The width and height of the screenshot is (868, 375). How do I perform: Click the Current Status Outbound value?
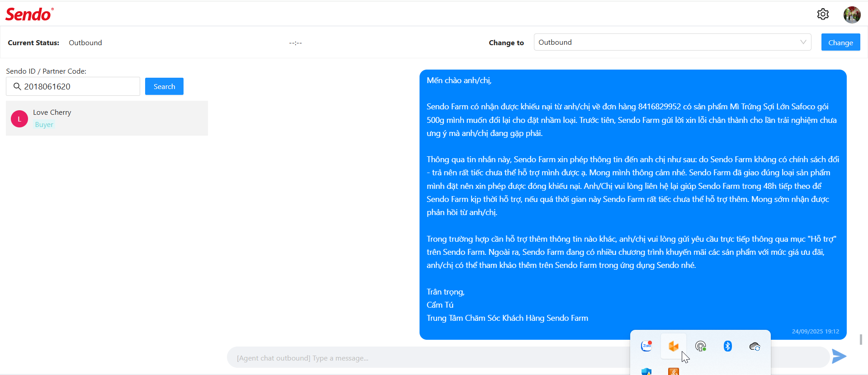pos(85,42)
